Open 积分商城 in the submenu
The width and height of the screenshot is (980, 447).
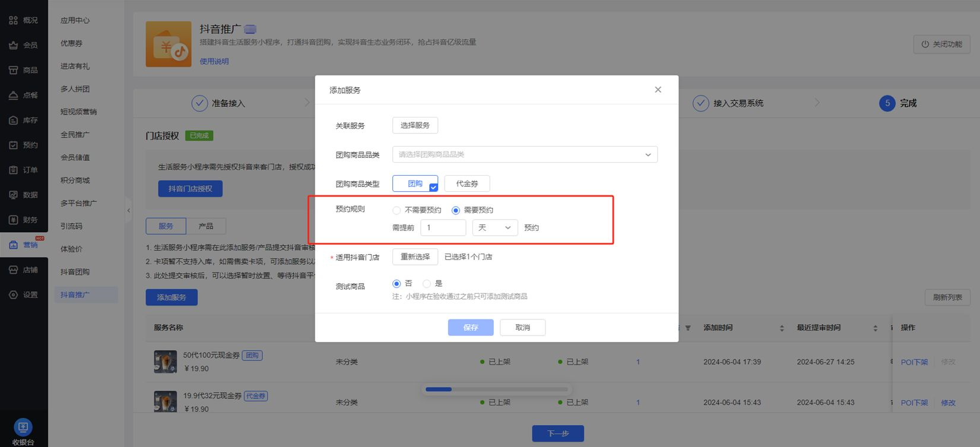75,180
